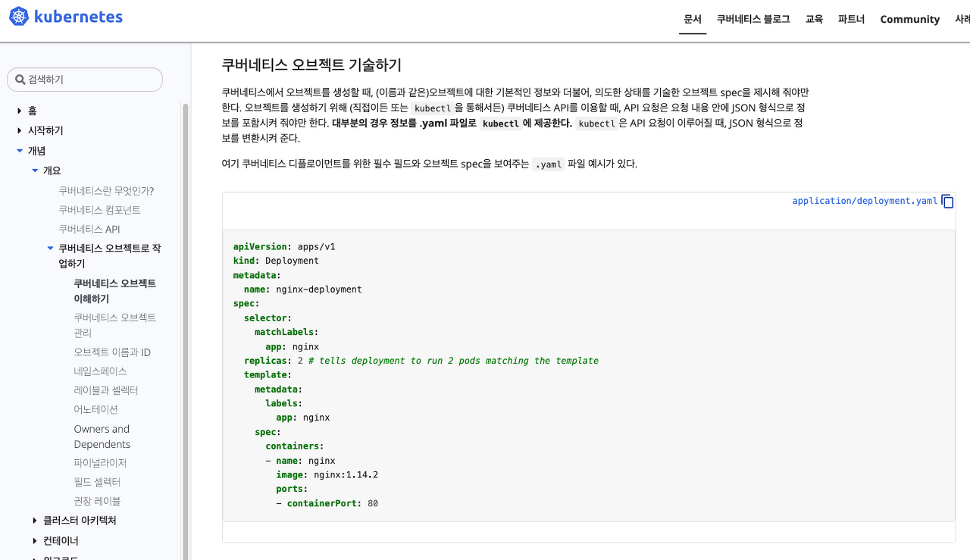The height and width of the screenshot is (560, 970).
Task: Click the Kubernetes logo
Action: [x=65, y=17]
